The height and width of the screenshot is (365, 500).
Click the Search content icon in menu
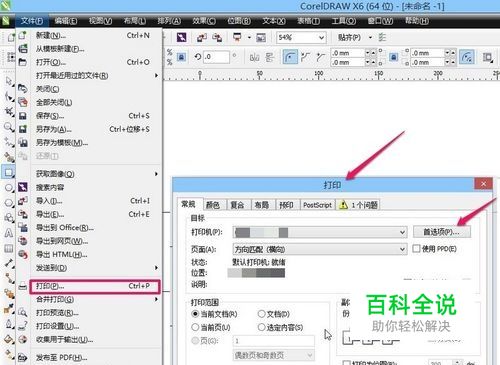(22, 187)
